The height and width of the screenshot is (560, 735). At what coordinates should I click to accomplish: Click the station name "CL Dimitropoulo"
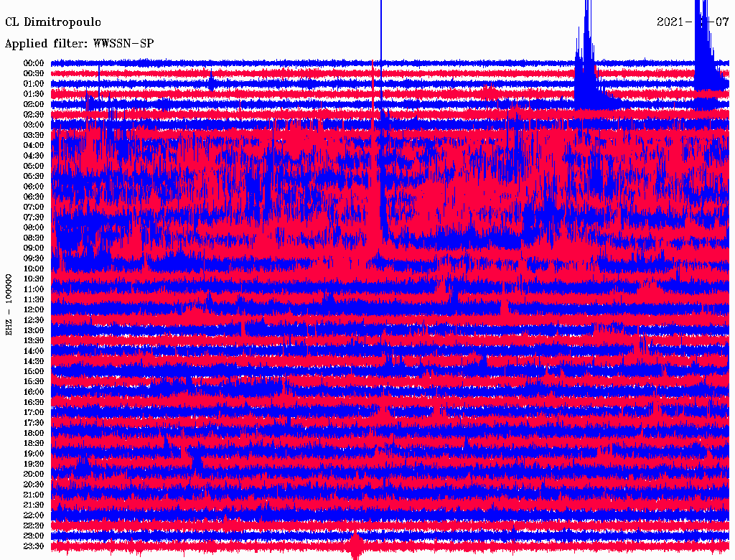[53, 22]
